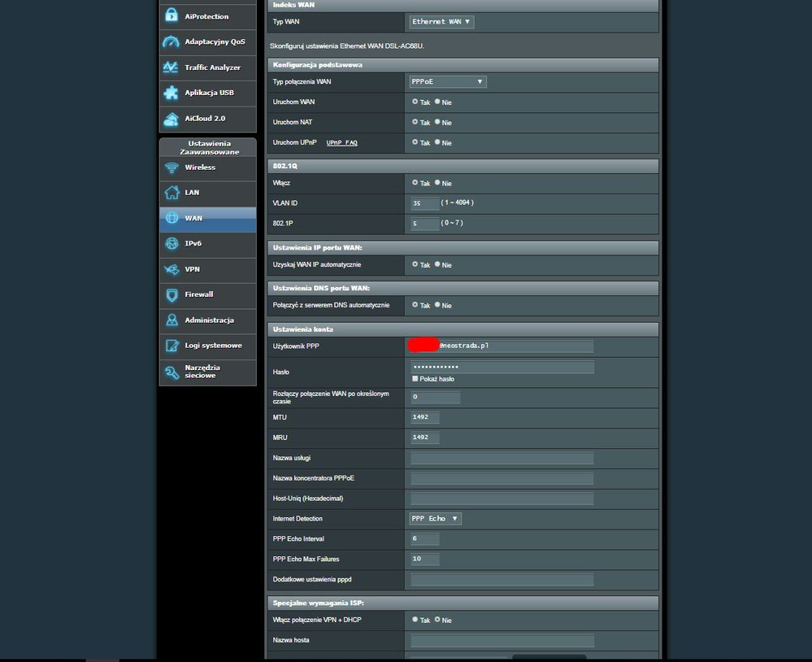
Task: Open the Administracja menu item
Action: tap(209, 320)
